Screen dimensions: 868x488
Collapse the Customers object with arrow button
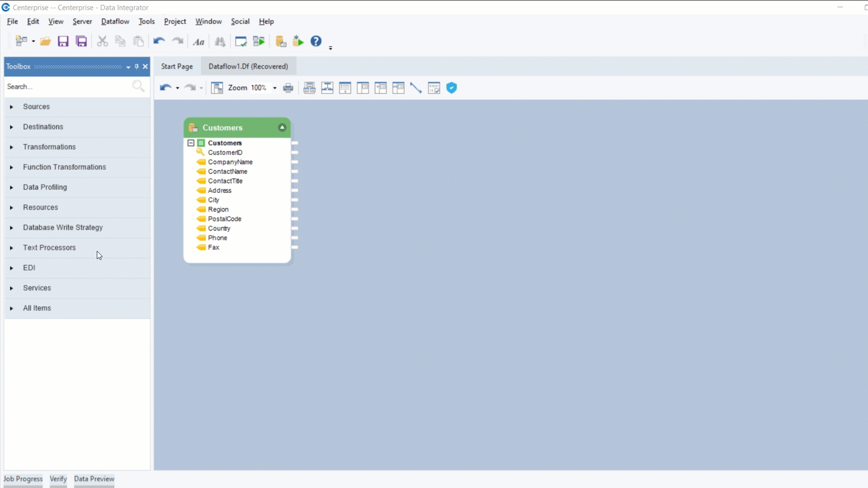[282, 127]
